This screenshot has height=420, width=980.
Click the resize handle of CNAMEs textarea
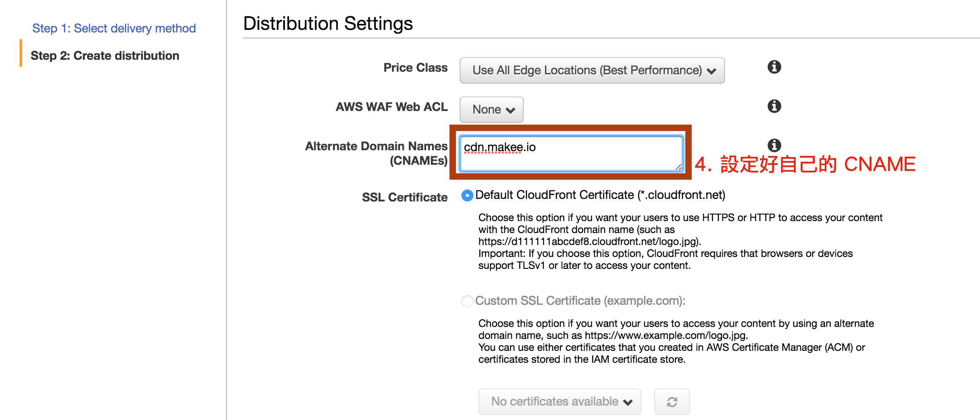click(678, 167)
